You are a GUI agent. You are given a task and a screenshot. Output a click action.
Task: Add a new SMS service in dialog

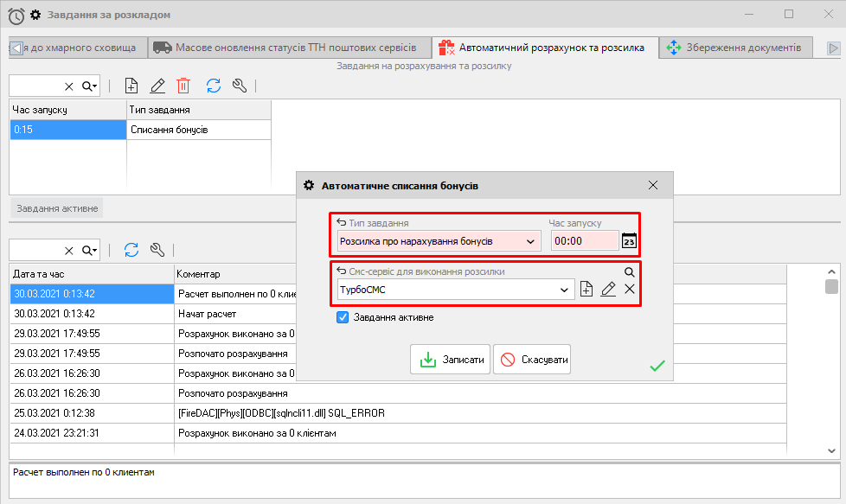click(586, 290)
